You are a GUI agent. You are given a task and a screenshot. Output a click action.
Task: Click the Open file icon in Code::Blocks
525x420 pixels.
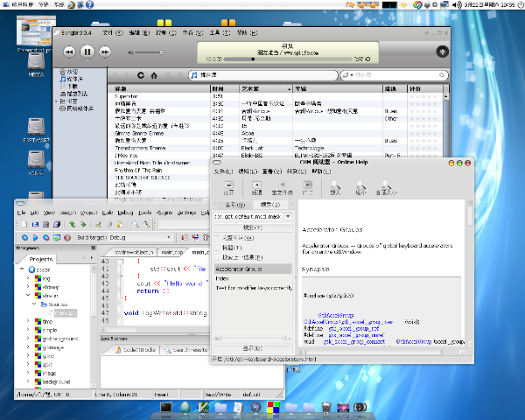coord(35,224)
